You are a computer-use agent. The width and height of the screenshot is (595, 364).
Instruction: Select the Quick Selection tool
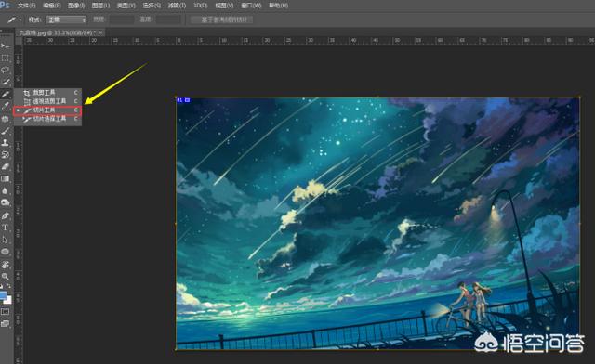click(x=6, y=82)
